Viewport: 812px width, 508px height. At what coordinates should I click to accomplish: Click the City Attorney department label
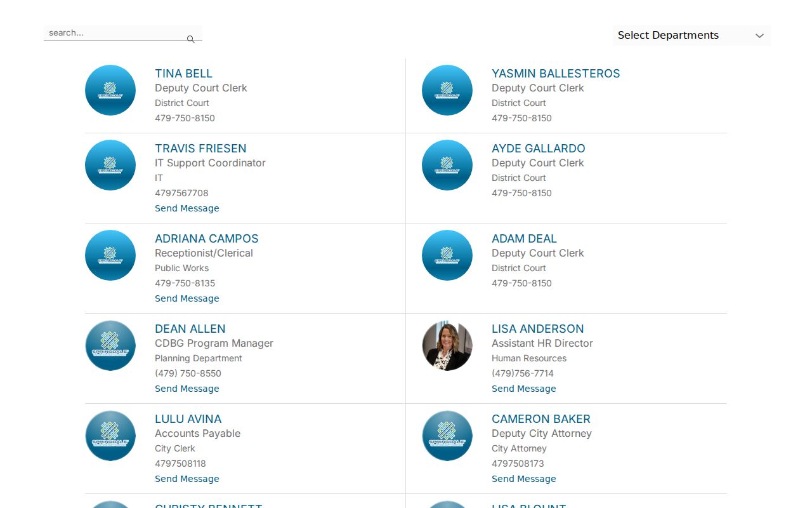click(519, 448)
